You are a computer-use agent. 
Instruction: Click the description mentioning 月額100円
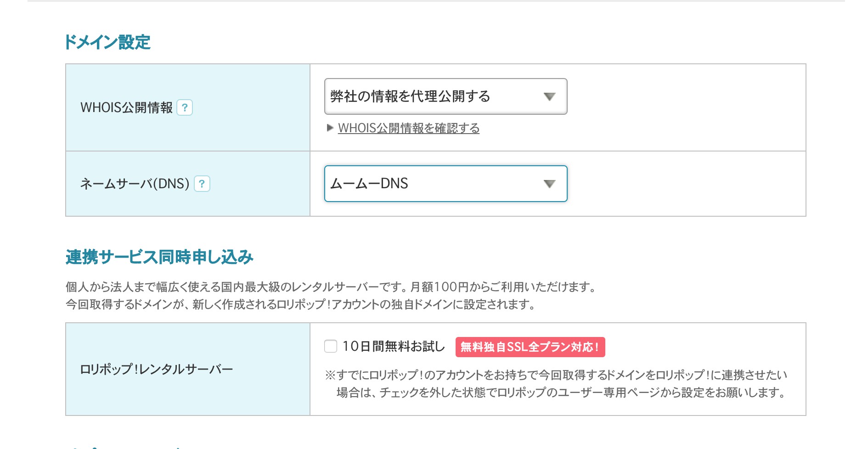(x=331, y=287)
